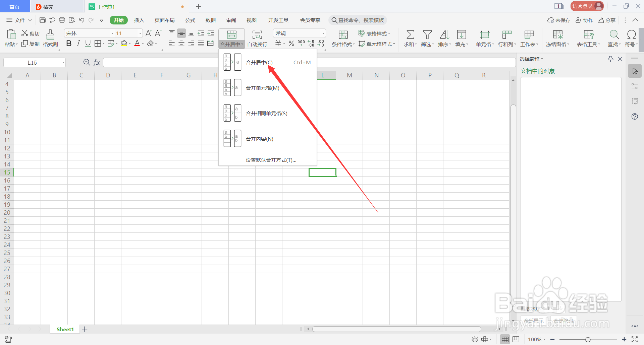Image resolution: width=644 pixels, height=345 pixels.
Task: Toggle bold formatting
Action: pyautogui.click(x=69, y=43)
